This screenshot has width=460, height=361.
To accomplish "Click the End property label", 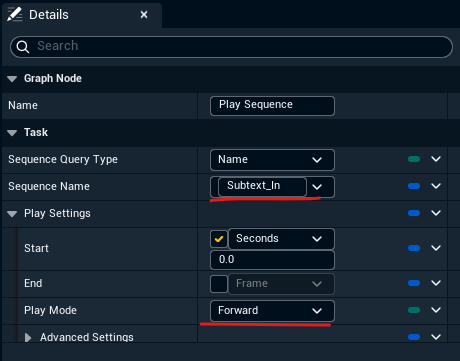I will point(33,283).
